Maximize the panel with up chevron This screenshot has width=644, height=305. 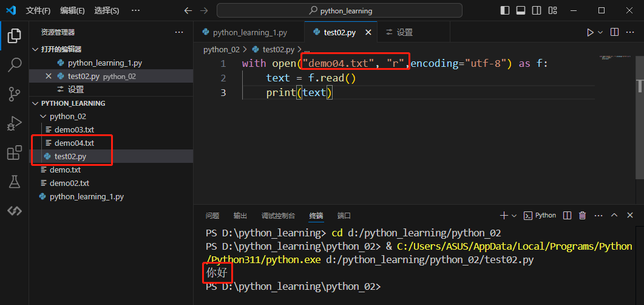[614, 216]
